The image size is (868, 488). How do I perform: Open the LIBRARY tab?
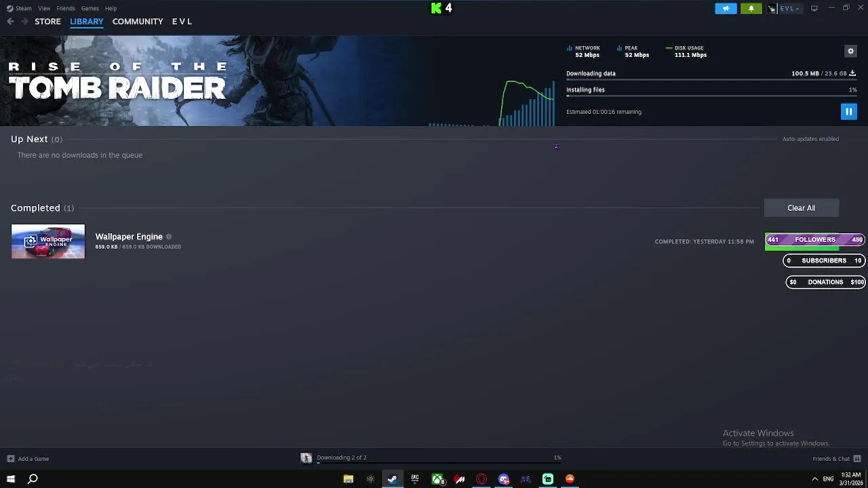87,22
